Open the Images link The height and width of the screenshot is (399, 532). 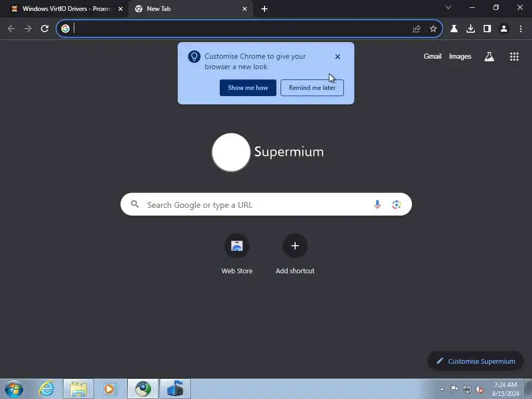pos(460,57)
